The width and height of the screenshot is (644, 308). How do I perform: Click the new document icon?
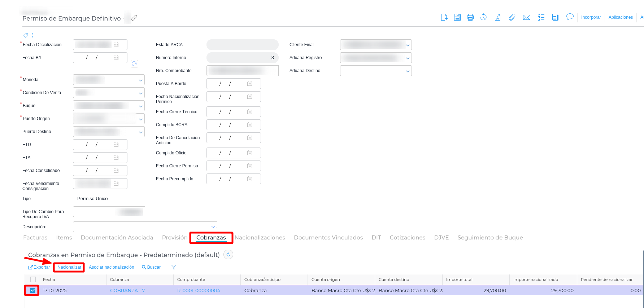(x=444, y=17)
